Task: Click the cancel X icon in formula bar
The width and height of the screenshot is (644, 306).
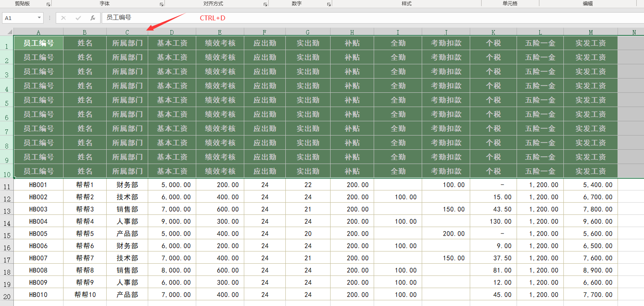Action: tap(64, 18)
